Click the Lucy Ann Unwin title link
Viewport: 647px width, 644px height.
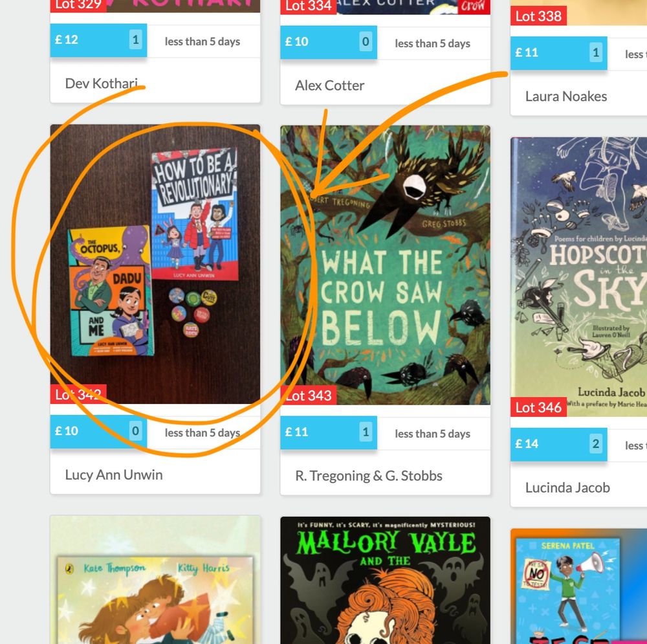click(x=114, y=474)
